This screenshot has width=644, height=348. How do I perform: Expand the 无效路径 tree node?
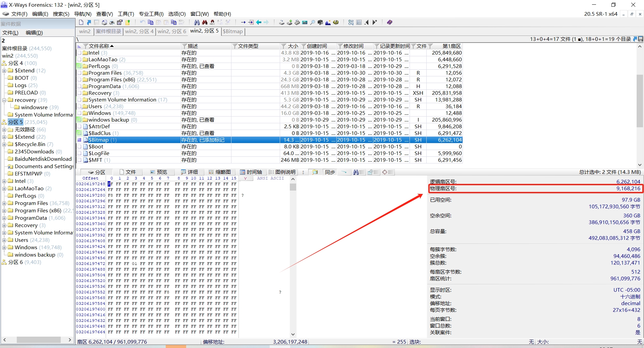click(x=4, y=130)
